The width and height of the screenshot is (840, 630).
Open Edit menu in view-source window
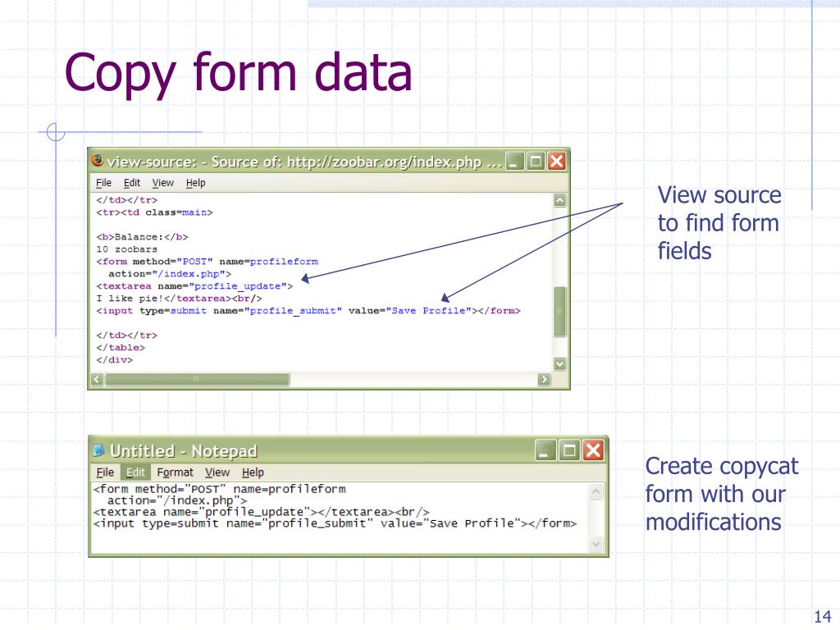click(x=132, y=183)
